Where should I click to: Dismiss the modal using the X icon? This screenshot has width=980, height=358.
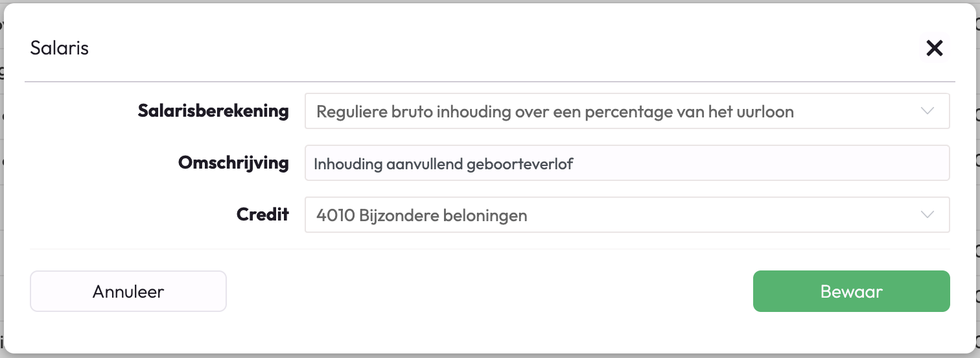coord(934,48)
